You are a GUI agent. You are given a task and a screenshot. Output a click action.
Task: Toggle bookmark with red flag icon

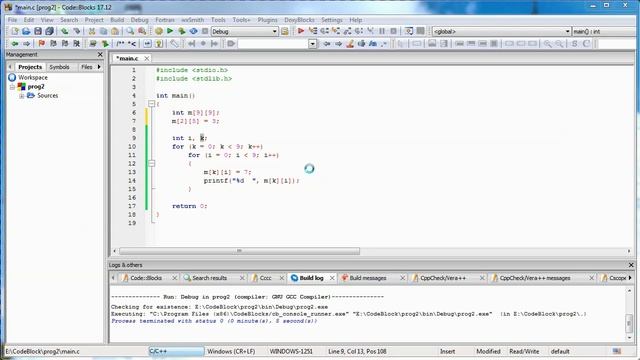click(x=42, y=43)
